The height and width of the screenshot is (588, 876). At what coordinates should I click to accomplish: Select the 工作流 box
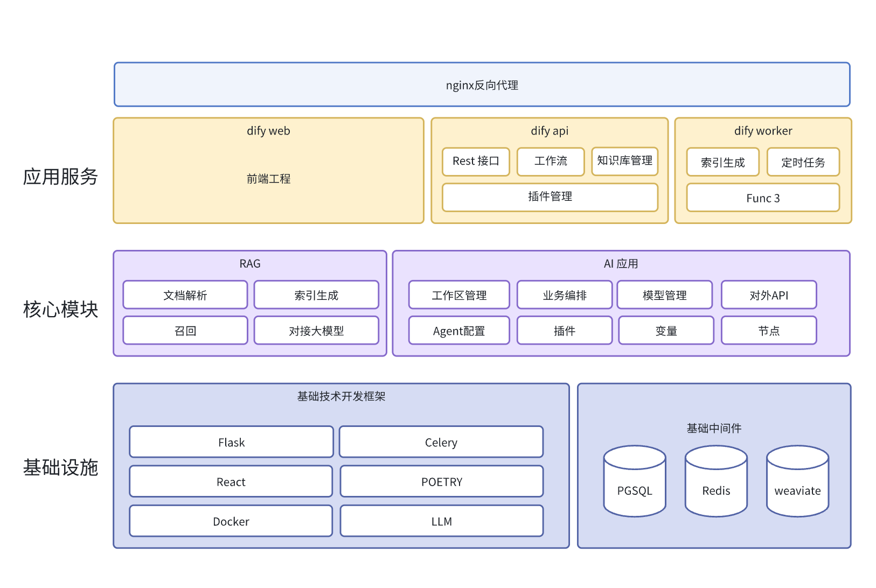point(551,162)
